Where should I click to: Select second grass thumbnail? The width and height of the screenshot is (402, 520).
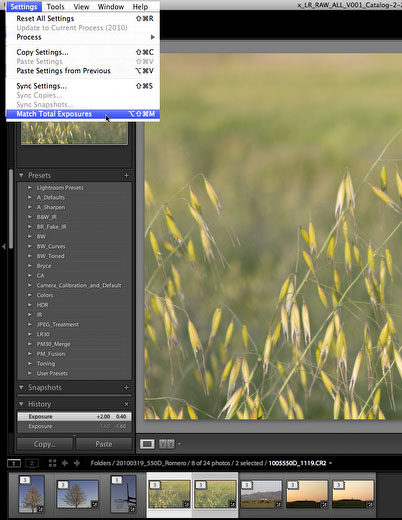(215, 494)
